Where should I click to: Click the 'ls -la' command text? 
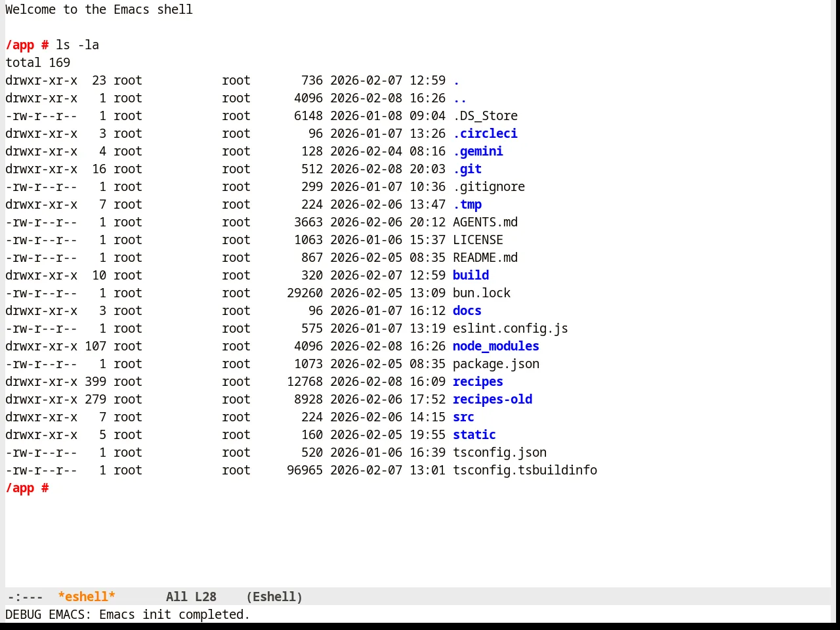click(x=77, y=45)
